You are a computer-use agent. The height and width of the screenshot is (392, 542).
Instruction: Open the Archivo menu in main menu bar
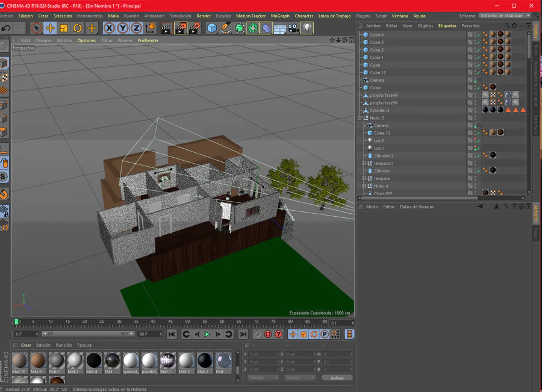pos(6,16)
